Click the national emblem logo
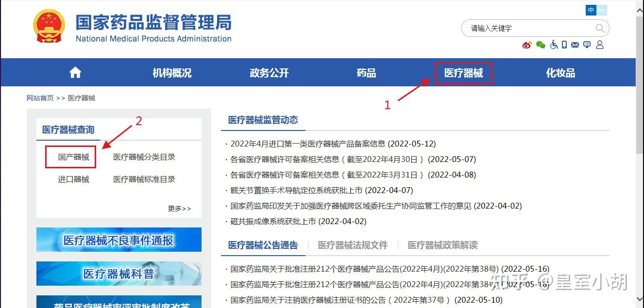This screenshot has height=308, width=644. point(49,26)
